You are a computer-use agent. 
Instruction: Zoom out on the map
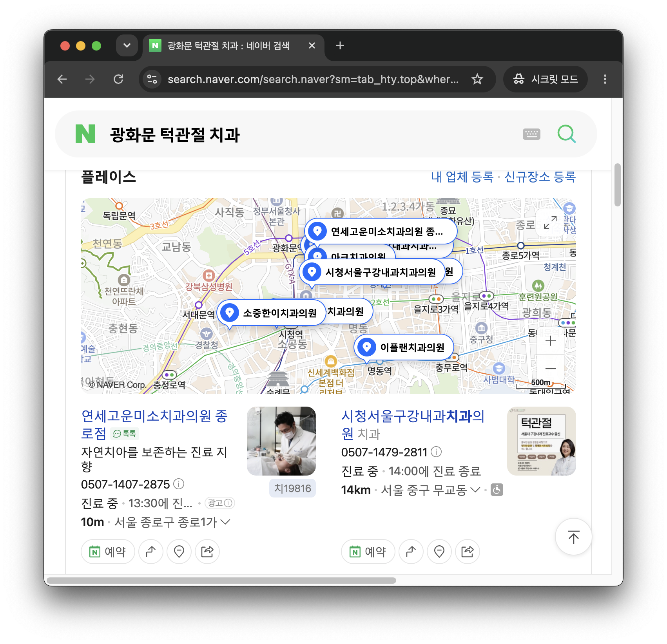coord(550,369)
